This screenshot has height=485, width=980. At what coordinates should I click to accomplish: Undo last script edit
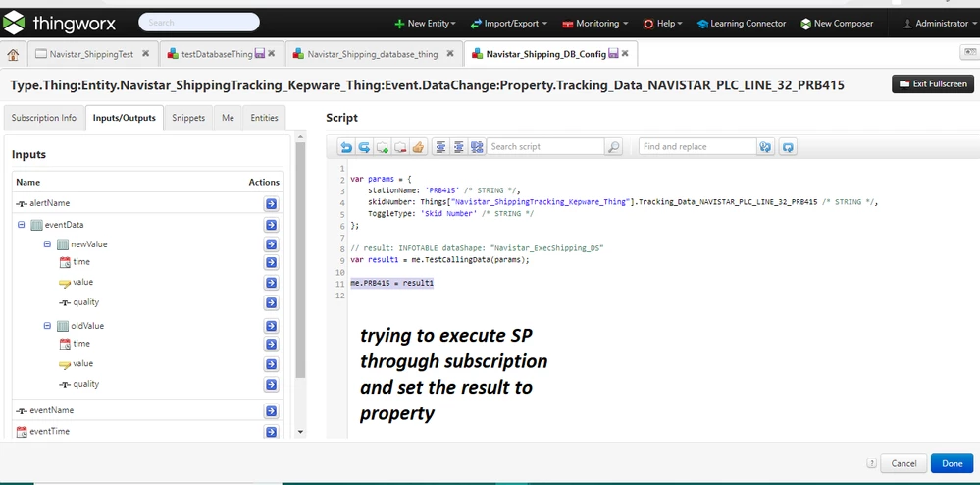[345, 147]
